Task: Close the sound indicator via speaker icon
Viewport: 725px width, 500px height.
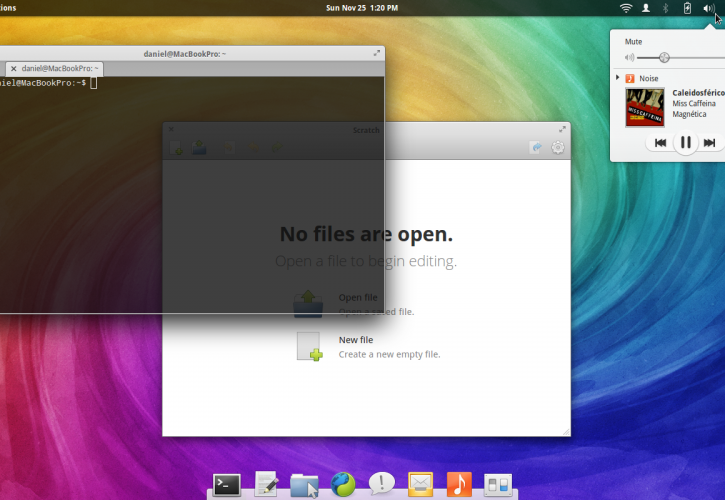Action: (708, 8)
